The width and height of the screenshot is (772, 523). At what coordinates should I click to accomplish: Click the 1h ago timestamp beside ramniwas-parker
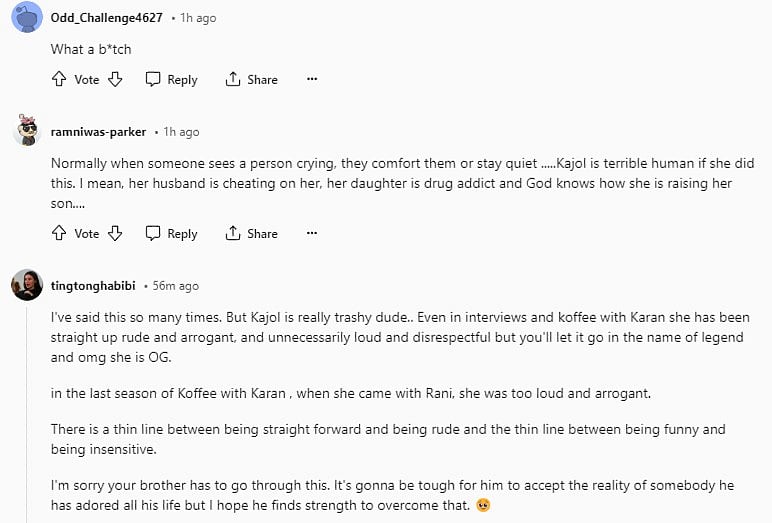[182, 132]
